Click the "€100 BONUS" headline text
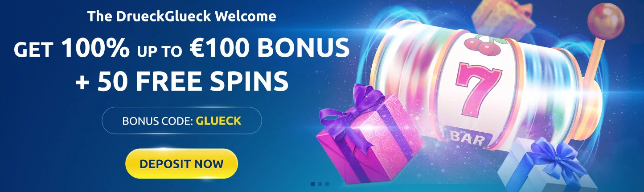This screenshot has width=644, height=192. 268,49
